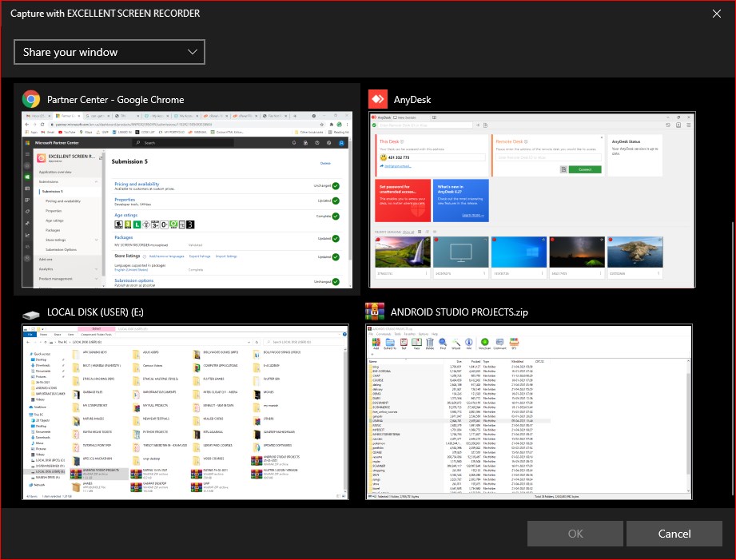This screenshot has height=560, width=736.
Task: Click the "ANDROID STUDIO PROJECTS.zip" title text
Action: (459, 312)
